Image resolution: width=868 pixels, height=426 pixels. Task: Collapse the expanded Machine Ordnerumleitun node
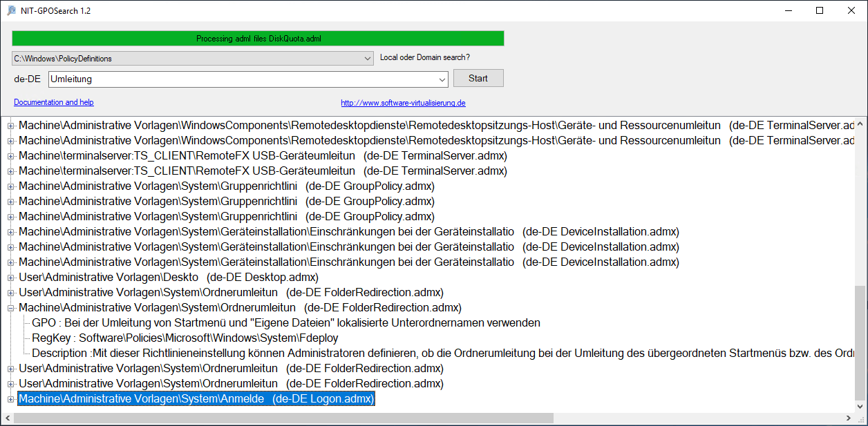pos(10,308)
